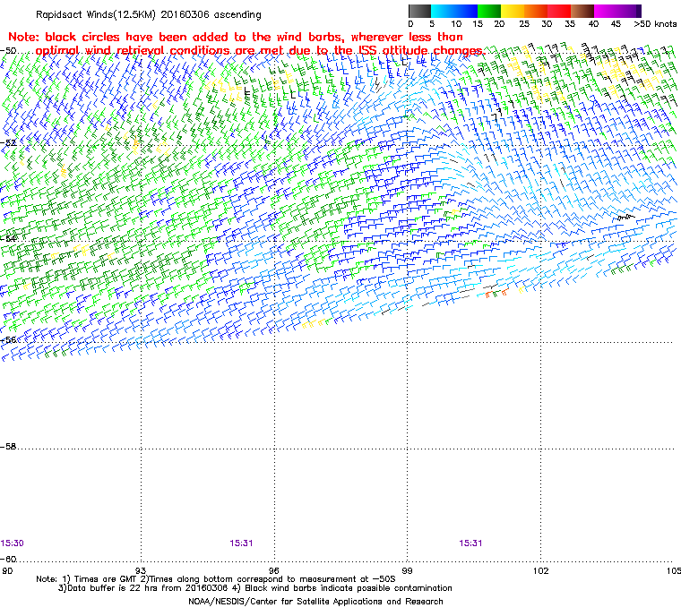The image size is (681, 616).
Task: Click the "-54" latitude axis label
Action: (8, 239)
